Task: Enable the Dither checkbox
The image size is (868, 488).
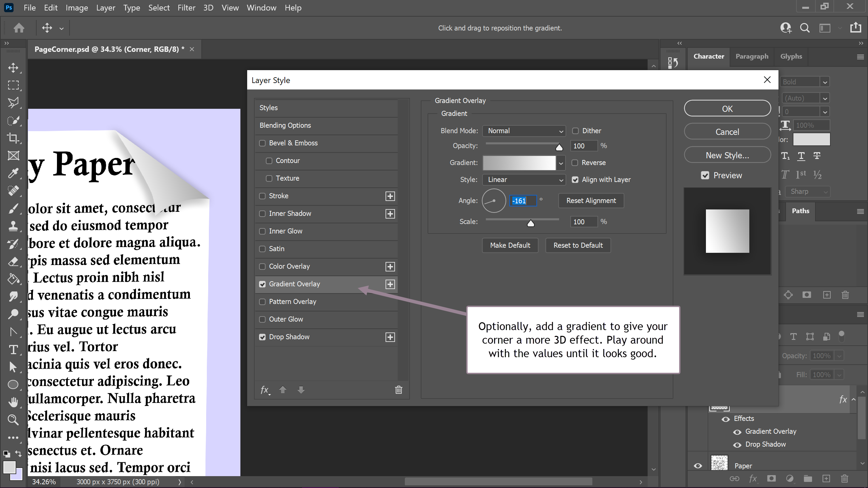Action: [x=575, y=131]
